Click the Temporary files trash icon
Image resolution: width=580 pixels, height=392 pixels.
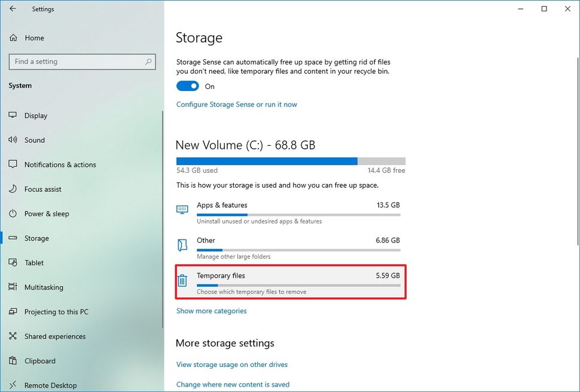pos(182,280)
